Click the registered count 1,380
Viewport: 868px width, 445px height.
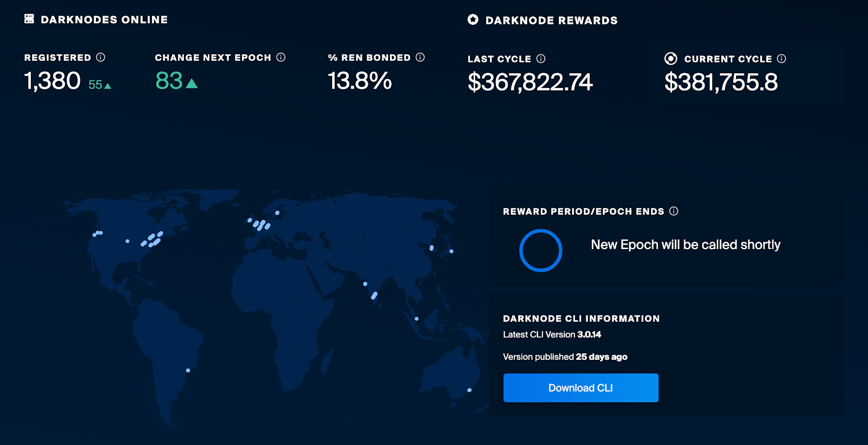coord(52,81)
